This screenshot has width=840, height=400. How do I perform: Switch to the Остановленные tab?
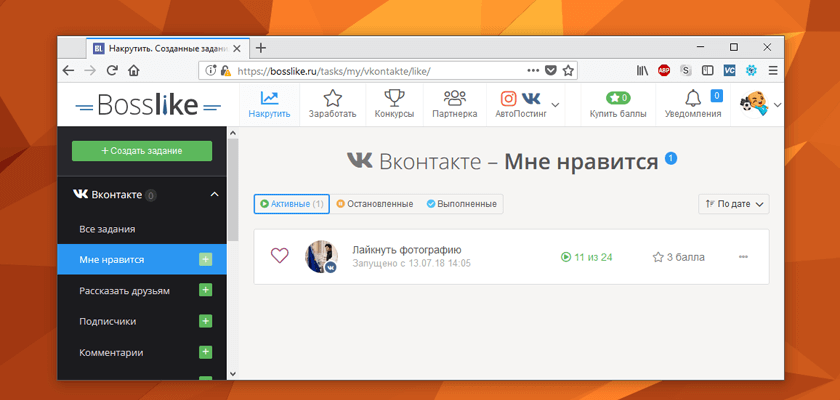tap(375, 204)
